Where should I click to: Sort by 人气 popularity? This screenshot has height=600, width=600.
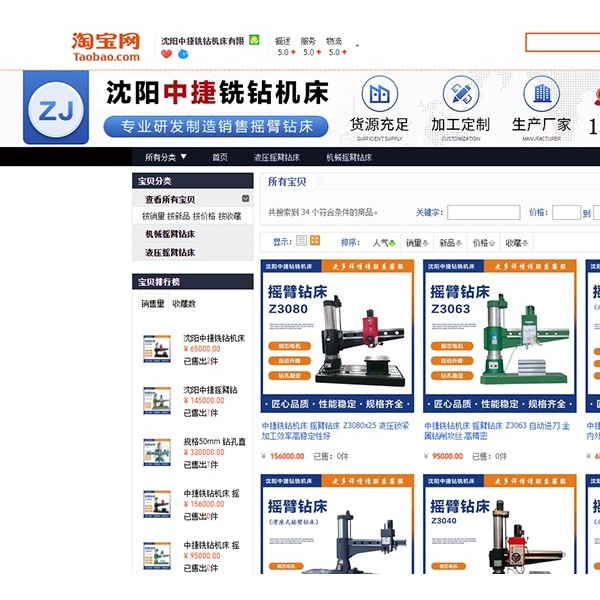click(384, 243)
